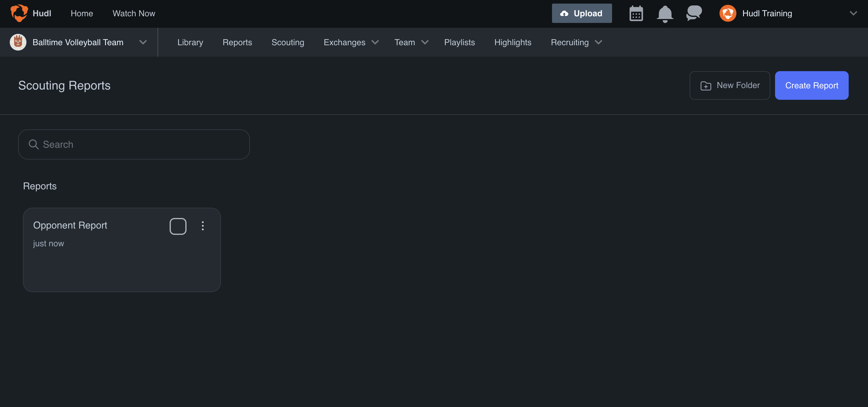This screenshot has width=868, height=407.
Task: Click the New Folder button
Action: tap(729, 86)
